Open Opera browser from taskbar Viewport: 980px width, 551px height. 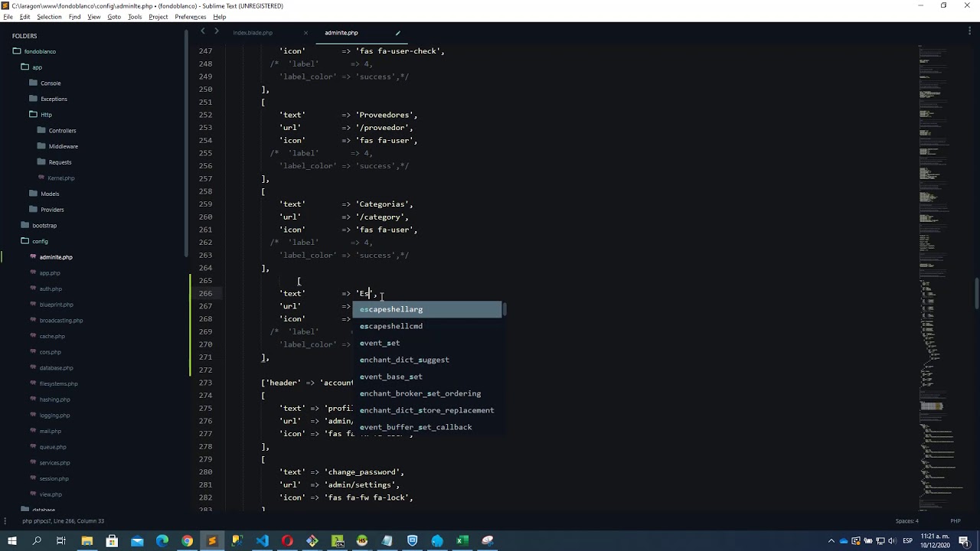287,541
